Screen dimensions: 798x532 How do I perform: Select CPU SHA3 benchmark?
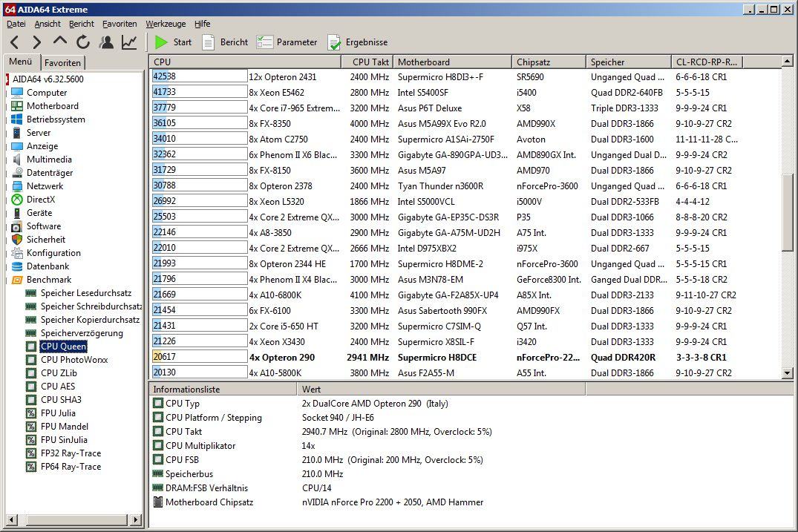pos(61,400)
